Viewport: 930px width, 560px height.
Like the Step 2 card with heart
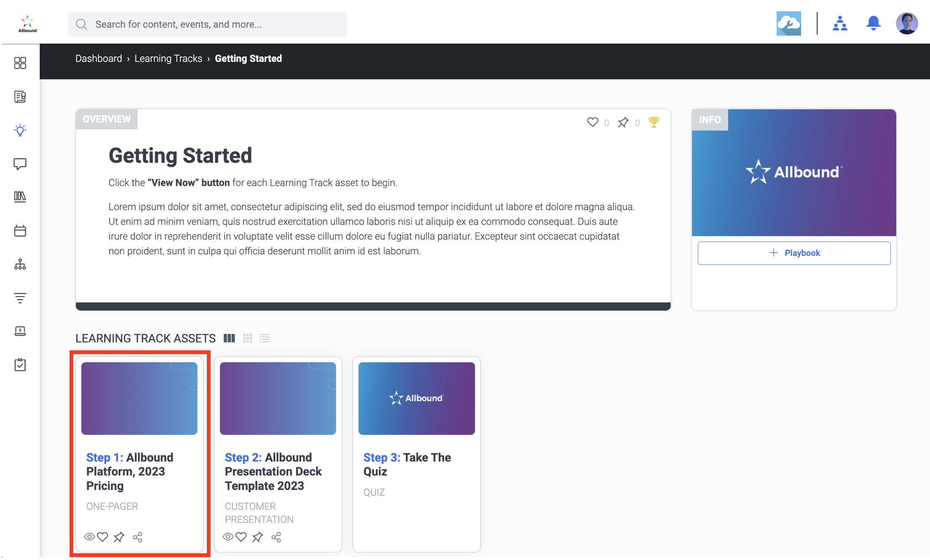coord(241,537)
